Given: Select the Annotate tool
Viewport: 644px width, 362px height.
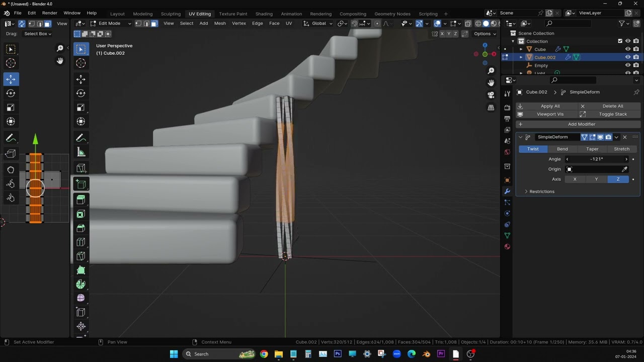Looking at the screenshot, I should tap(81, 138).
